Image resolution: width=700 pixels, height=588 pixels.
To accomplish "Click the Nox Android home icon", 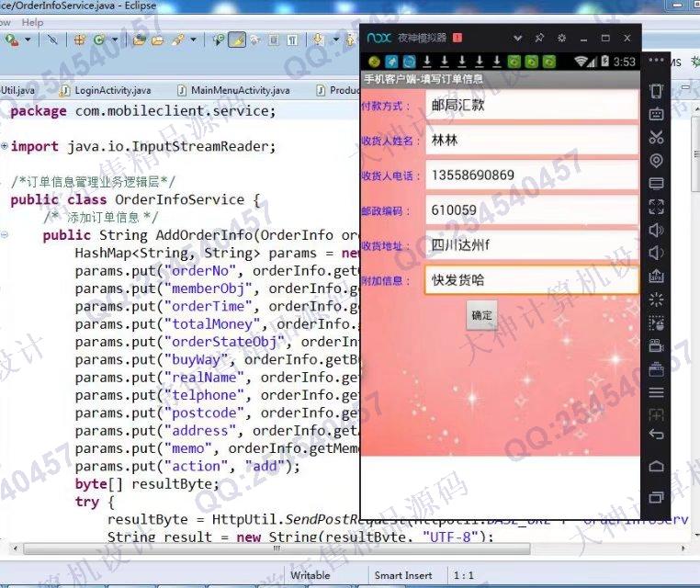I will click(656, 466).
